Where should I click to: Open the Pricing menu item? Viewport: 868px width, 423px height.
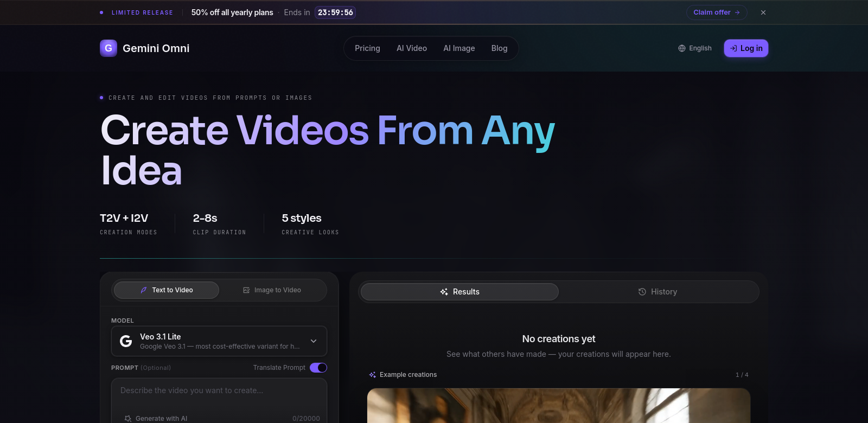coord(367,48)
